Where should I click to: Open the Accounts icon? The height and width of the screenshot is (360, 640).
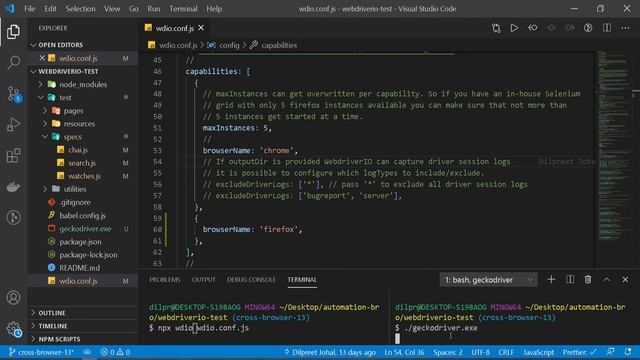(13, 297)
